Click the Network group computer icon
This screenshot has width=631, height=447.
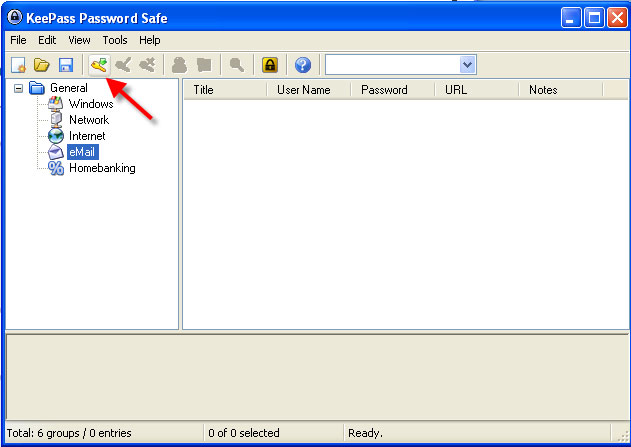pyautogui.click(x=56, y=120)
